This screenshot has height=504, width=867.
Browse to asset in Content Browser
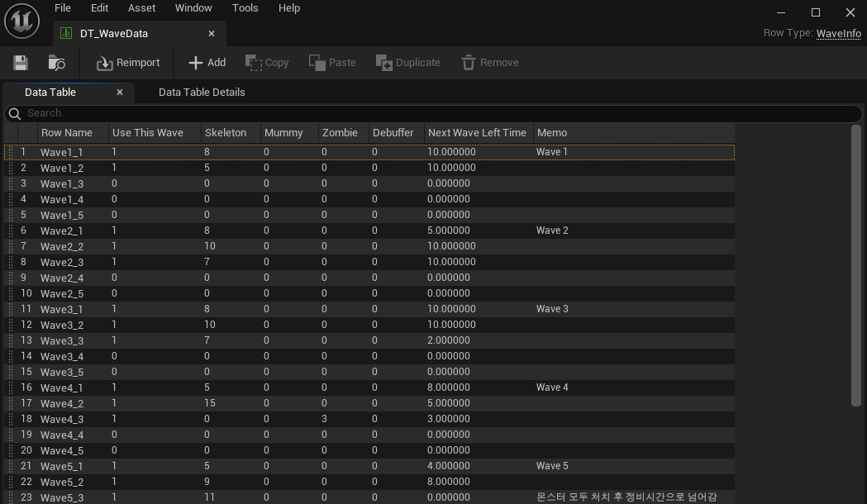click(x=56, y=63)
